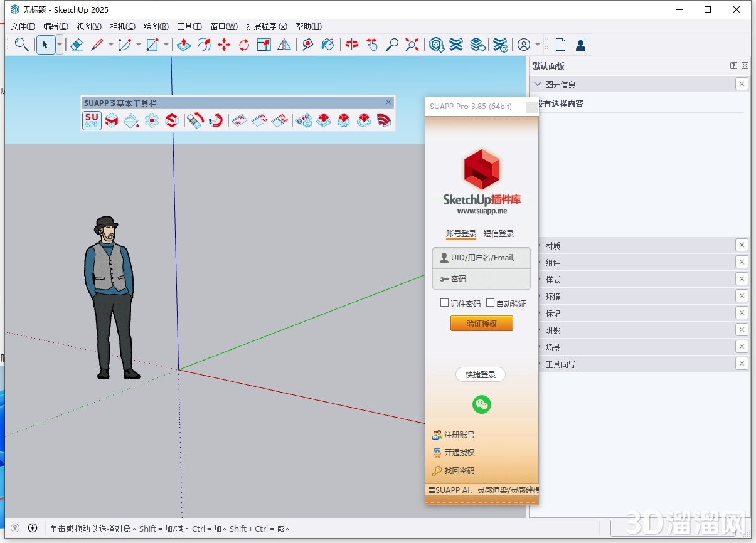Click the eraser with red arrow SUAPP icon

point(196,120)
